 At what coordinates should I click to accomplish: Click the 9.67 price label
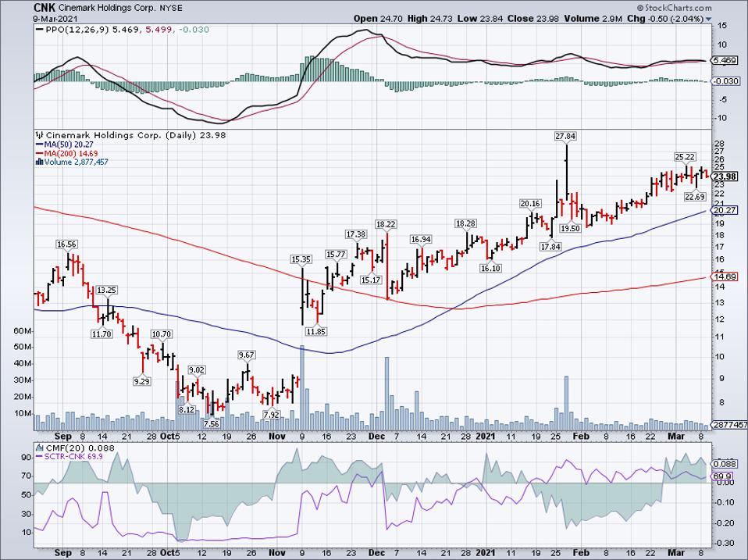[247, 355]
